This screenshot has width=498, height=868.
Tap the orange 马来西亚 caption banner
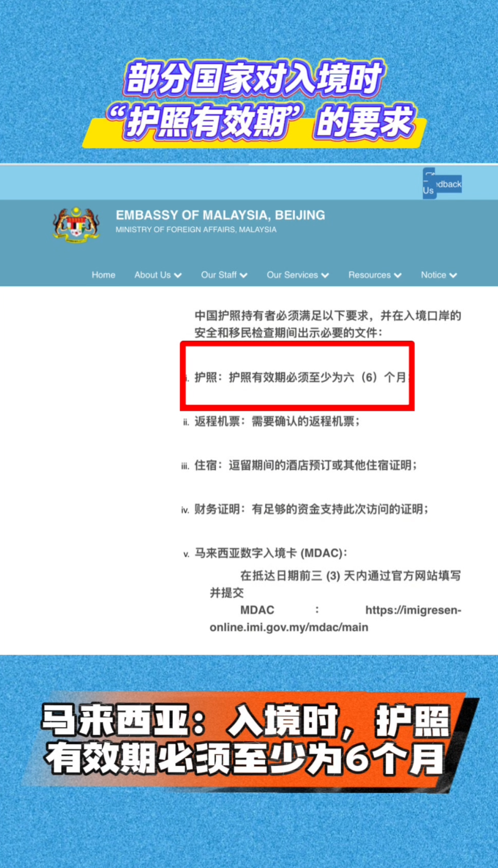(x=247, y=739)
